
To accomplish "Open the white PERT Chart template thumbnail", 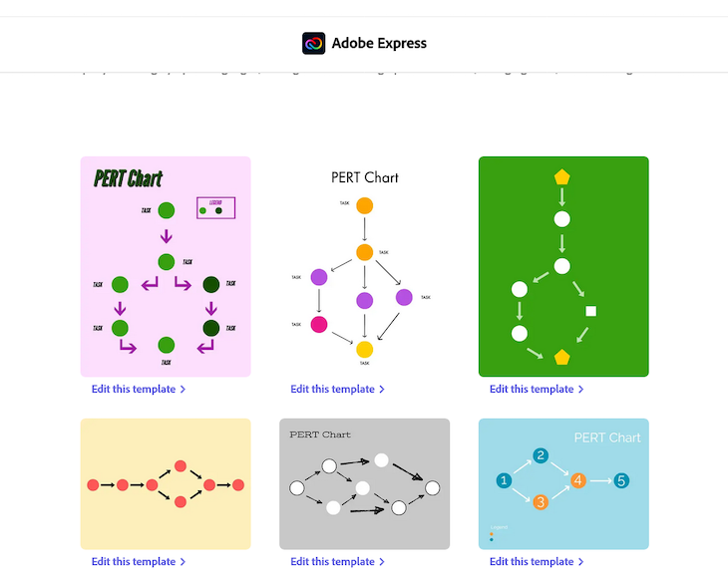I will (364, 267).
